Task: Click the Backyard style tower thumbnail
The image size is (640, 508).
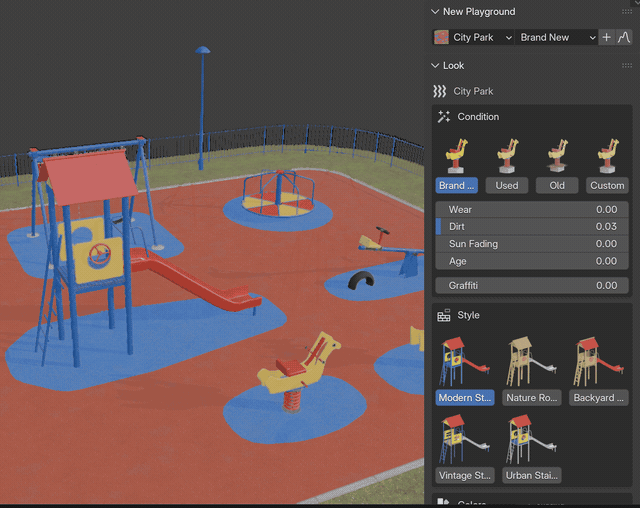Action: [598, 362]
